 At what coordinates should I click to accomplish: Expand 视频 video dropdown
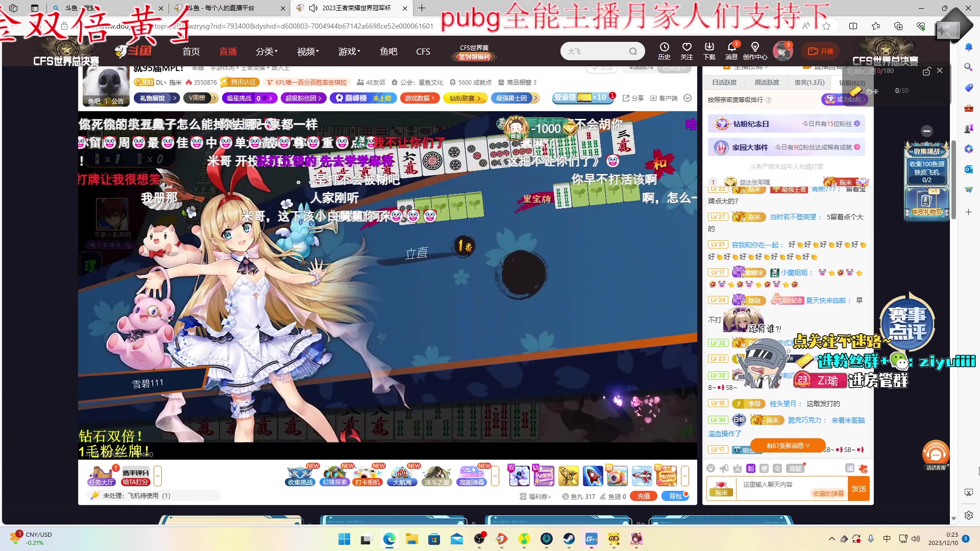(308, 52)
